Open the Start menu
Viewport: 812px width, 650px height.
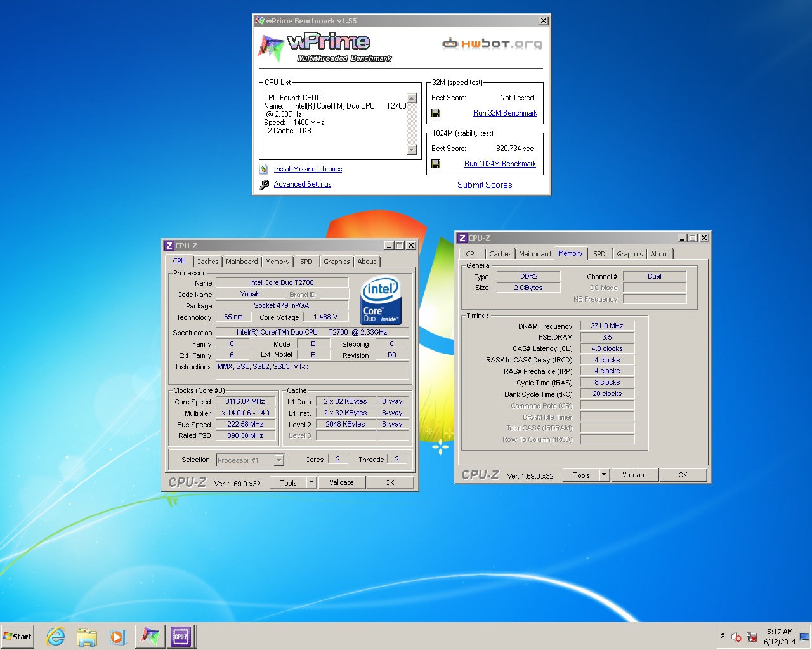click(17, 636)
